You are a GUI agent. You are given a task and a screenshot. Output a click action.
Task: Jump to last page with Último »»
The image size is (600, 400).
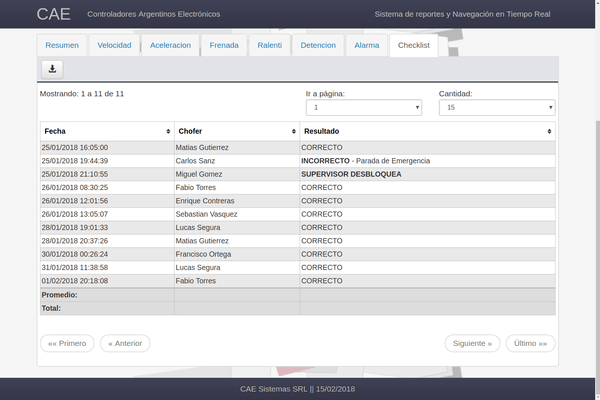(530, 343)
